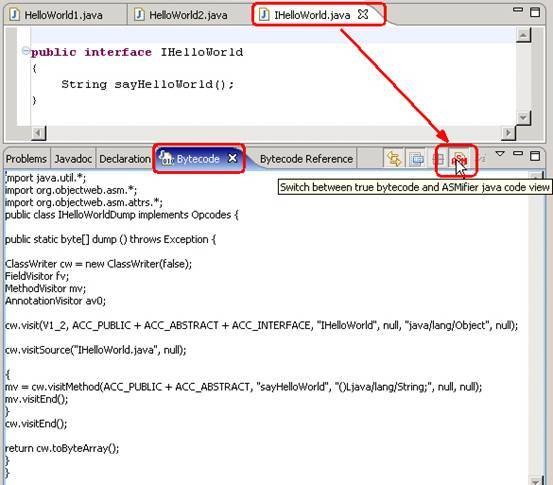
Task: Click the editor scroll left arrow
Action: coord(38,133)
